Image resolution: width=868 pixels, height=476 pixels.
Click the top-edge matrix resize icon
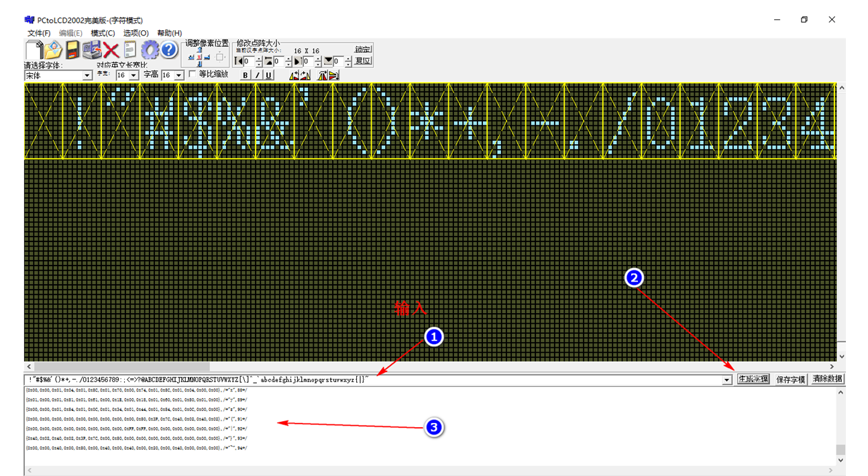coord(268,62)
